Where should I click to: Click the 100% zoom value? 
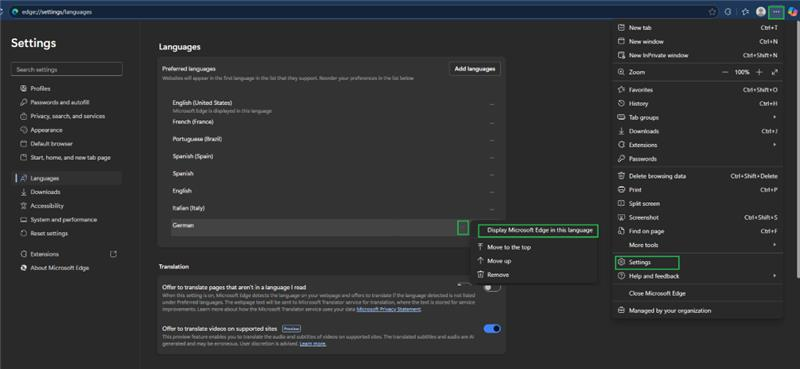tap(742, 72)
